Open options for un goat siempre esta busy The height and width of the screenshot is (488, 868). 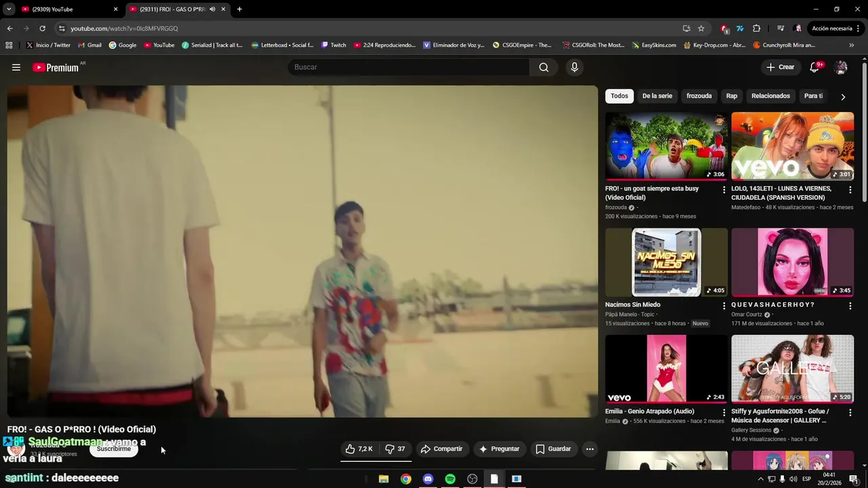(724, 190)
